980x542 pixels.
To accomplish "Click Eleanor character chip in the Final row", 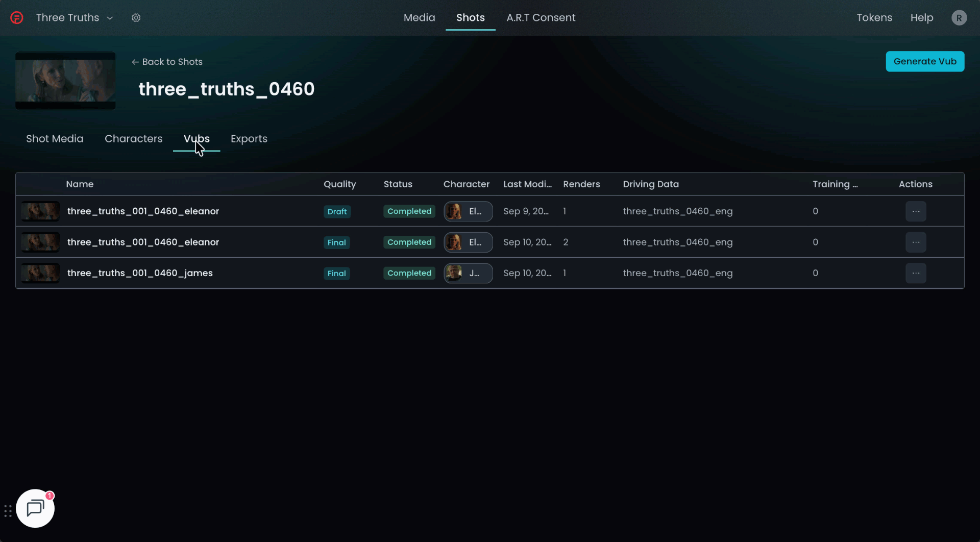I will coord(468,242).
